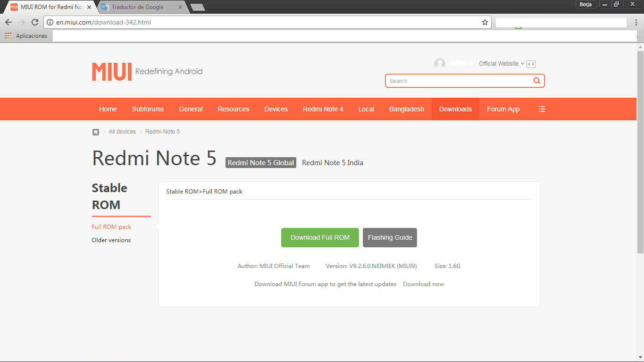
Task: Click the search magnifier icon
Action: 537,81
